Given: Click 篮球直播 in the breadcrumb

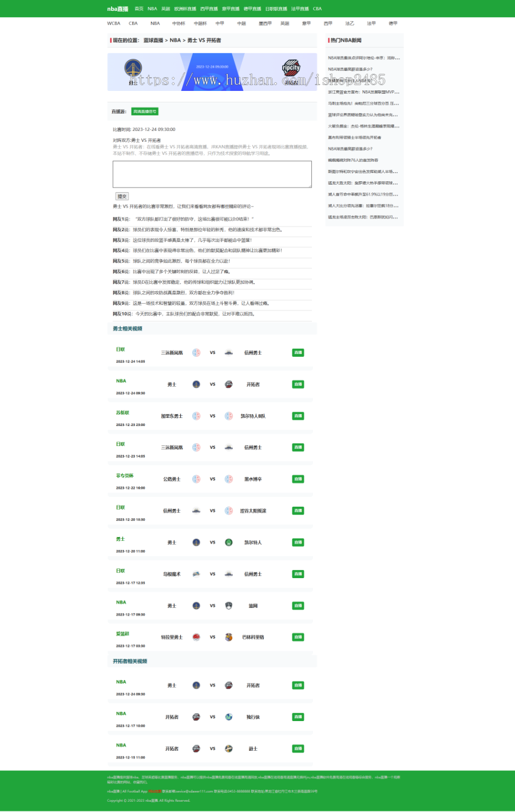Looking at the screenshot, I should coord(153,41).
